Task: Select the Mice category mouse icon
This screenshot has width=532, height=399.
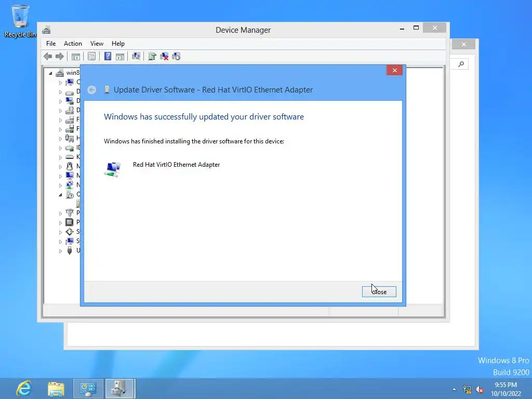Action: [x=70, y=166]
